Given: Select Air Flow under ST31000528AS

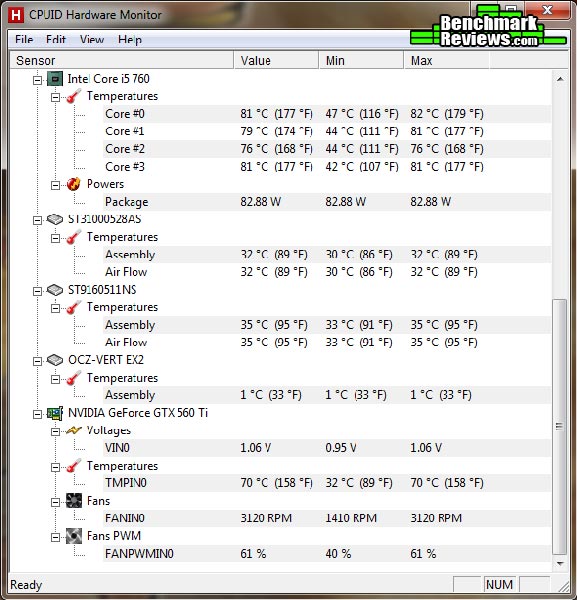Looking at the screenshot, I should [327, 272].
